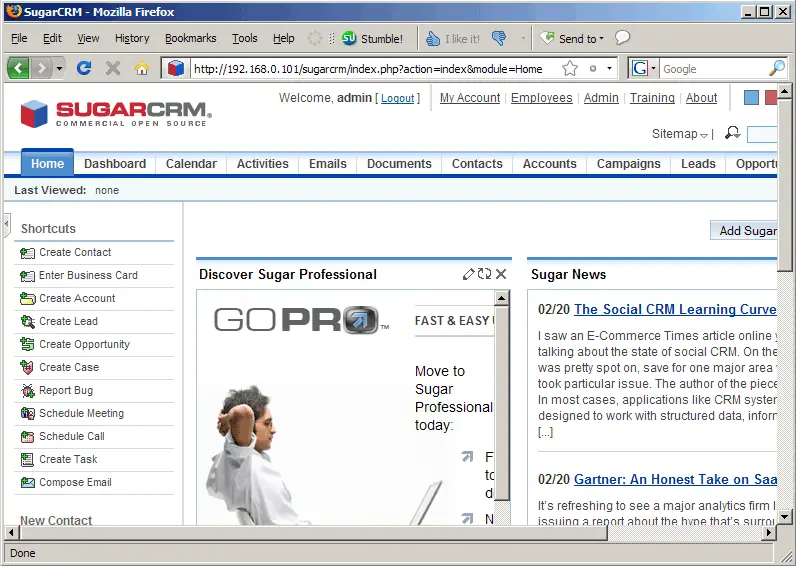Image resolution: width=796 pixels, height=566 pixels.
Task: Click the Create Account folder icon
Action: click(27, 298)
